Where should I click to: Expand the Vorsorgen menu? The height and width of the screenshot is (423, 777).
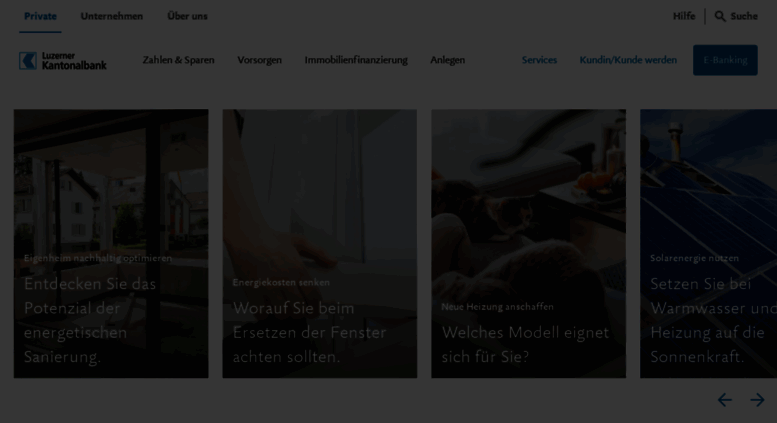point(259,60)
